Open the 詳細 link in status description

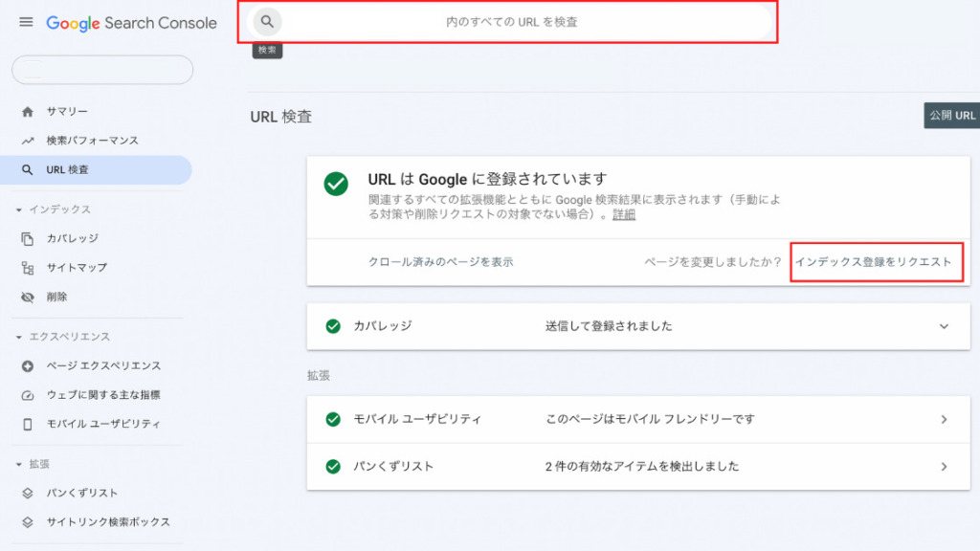click(624, 214)
